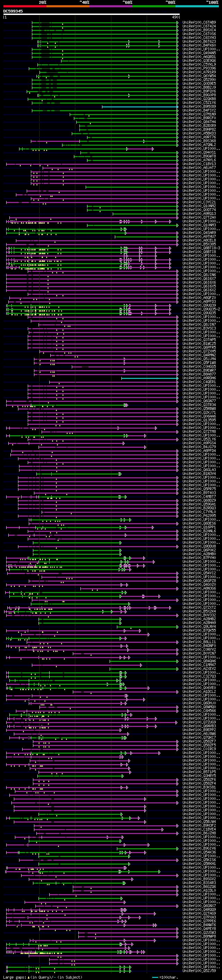Select the UniRef100_B9MX89 label
Viewport: 222px width, 980px height.
click(x=199, y=106)
